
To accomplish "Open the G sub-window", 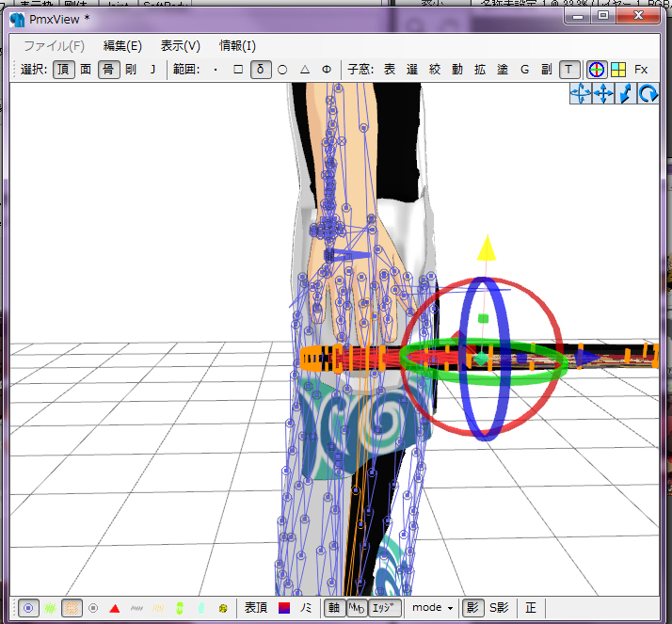I will point(524,70).
